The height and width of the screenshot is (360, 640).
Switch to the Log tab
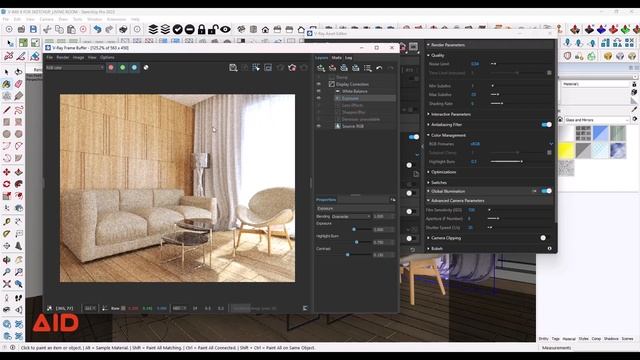pyautogui.click(x=348, y=58)
